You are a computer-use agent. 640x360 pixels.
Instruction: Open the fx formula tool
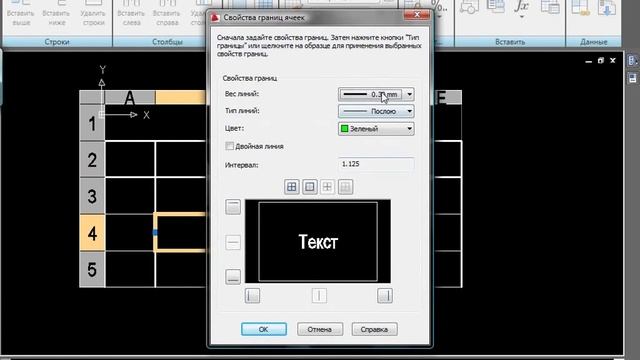[x=522, y=6]
